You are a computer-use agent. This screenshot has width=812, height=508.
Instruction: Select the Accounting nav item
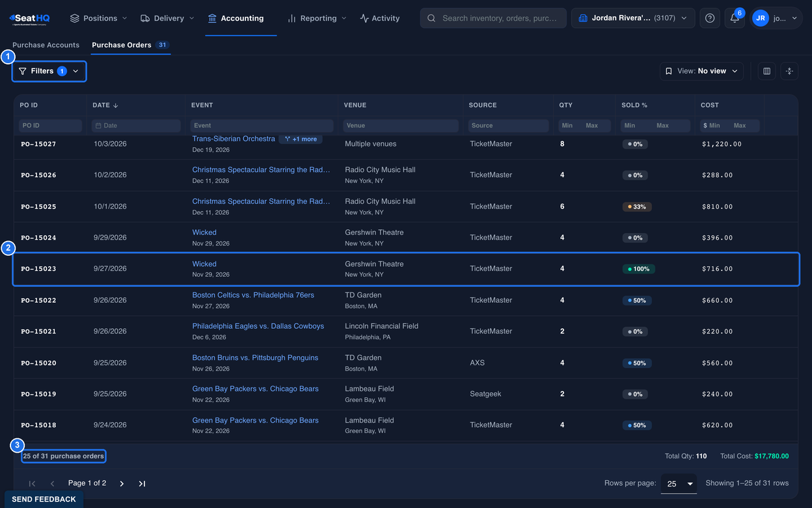[236, 18]
